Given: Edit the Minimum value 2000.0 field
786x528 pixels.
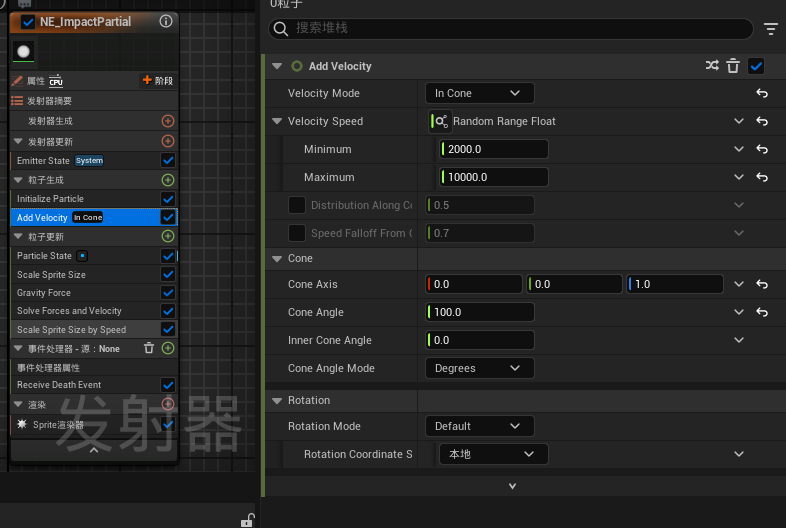Looking at the screenshot, I should pos(494,149).
